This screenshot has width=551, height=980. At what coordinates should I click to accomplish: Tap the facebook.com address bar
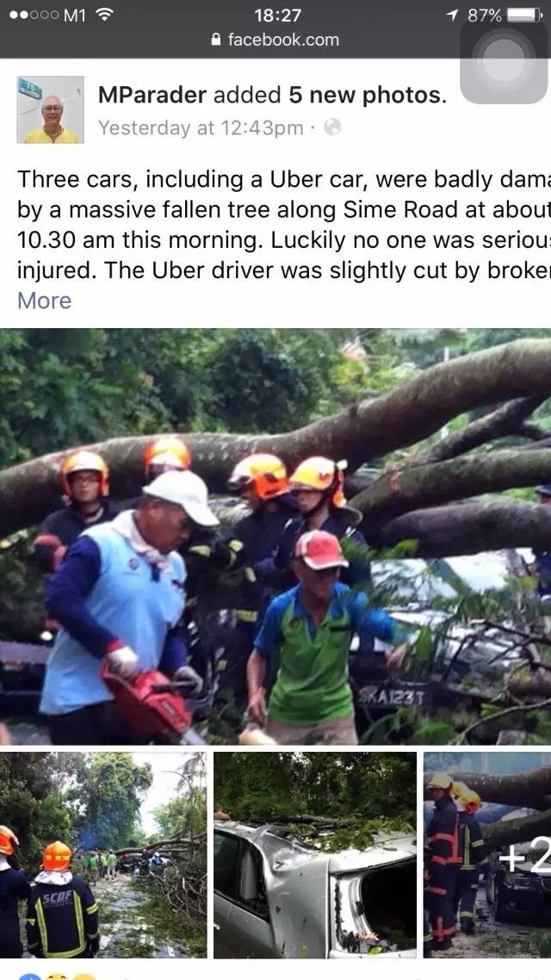click(275, 40)
